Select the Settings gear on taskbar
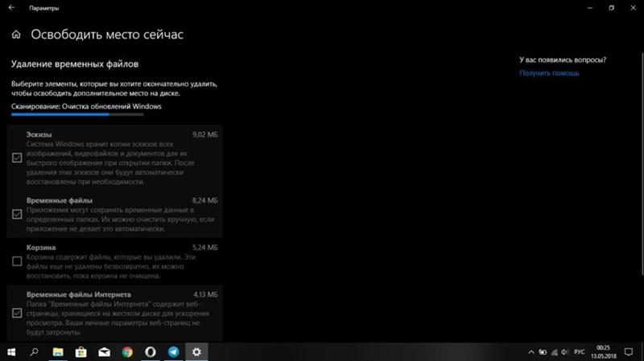The width and height of the screenshot is (644, 361). (196, 352)
